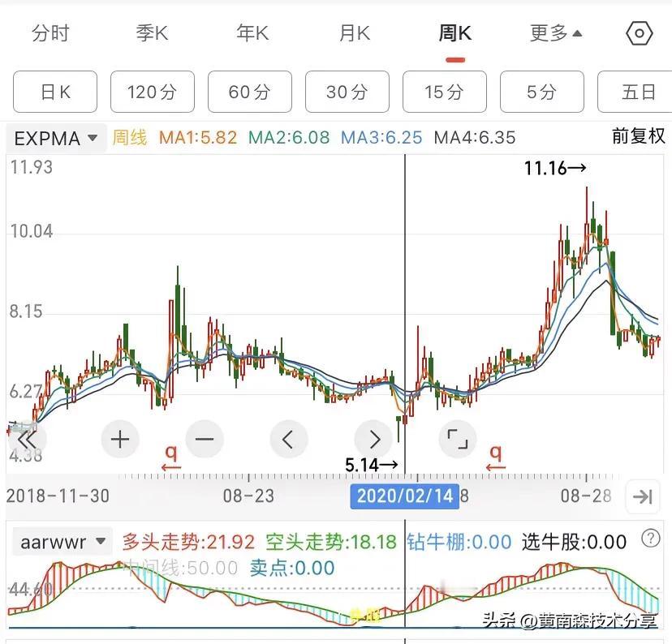
Task: Open chart settings hexagon icon
Action: tap(639, 33)
